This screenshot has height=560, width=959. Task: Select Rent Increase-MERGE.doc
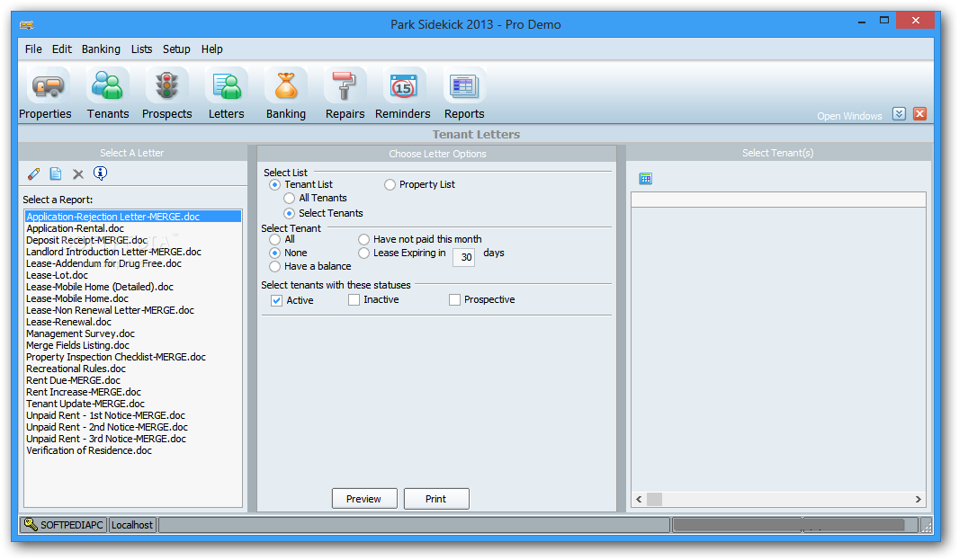(83, 392)
